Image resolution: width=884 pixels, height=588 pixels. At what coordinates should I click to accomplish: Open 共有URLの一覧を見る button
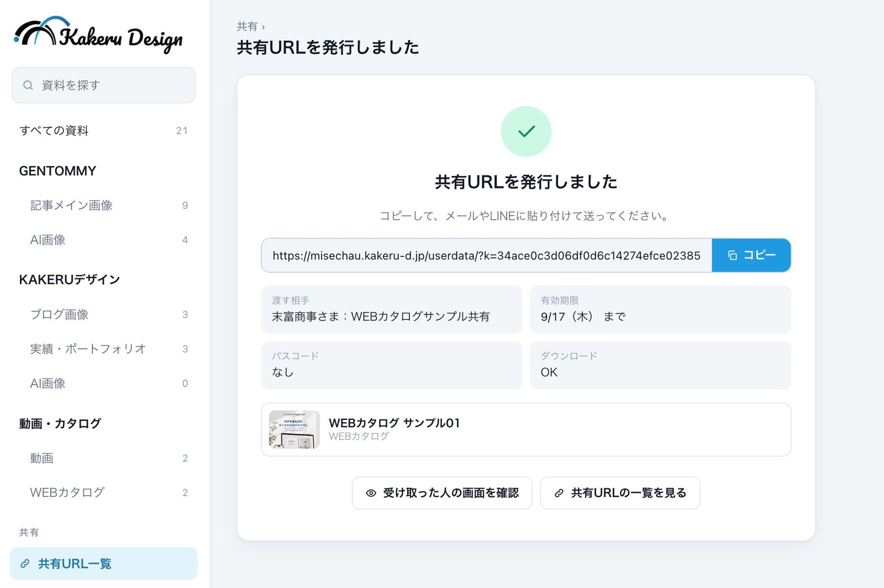pyautogui.click(x=620, y=493)
